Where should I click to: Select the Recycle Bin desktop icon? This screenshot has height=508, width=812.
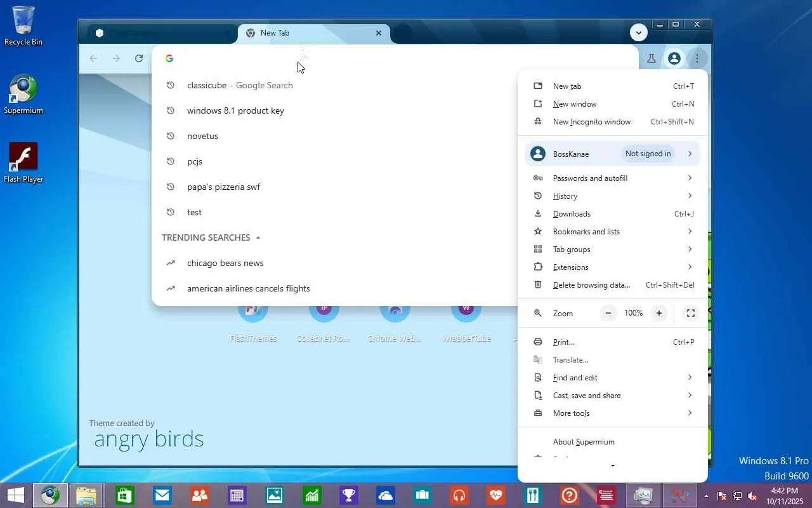pyautogui.click(x=23, y=26)
